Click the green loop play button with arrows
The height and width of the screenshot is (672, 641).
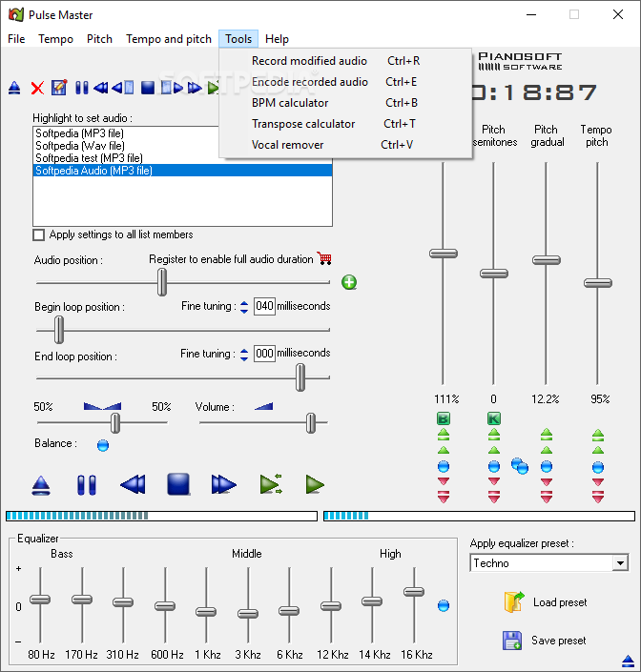coord(272,484)
